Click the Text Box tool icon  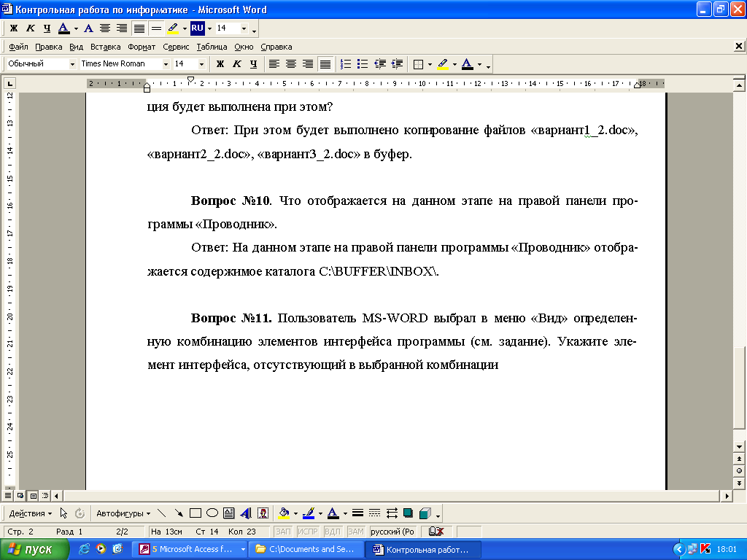(x=228, y=513)
